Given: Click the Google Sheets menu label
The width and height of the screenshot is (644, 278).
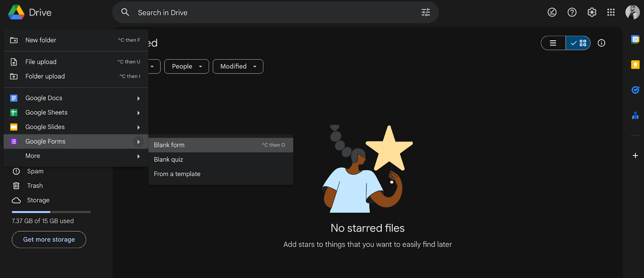Looking at the screenshot, I should (46, 113).
